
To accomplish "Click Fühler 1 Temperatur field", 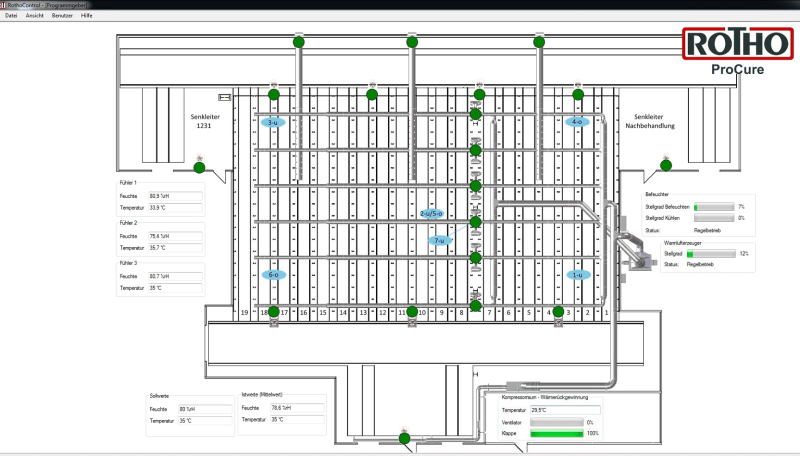I will coord(175,208).
